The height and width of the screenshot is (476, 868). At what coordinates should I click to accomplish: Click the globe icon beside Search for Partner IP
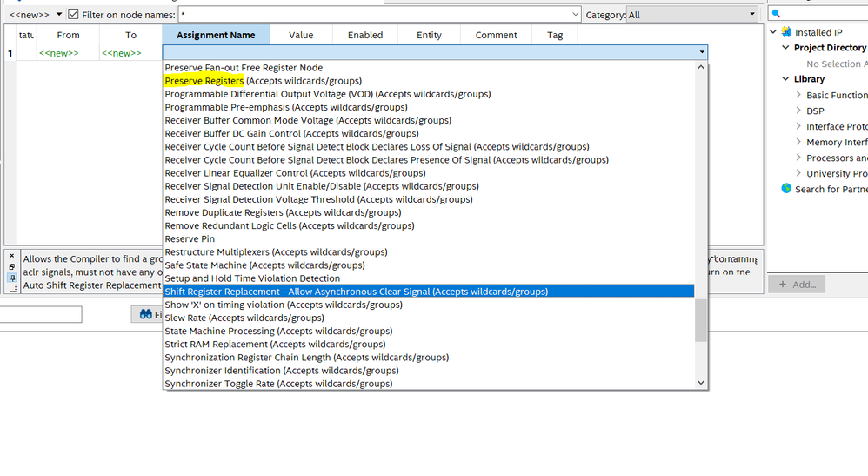coord(786,189)
